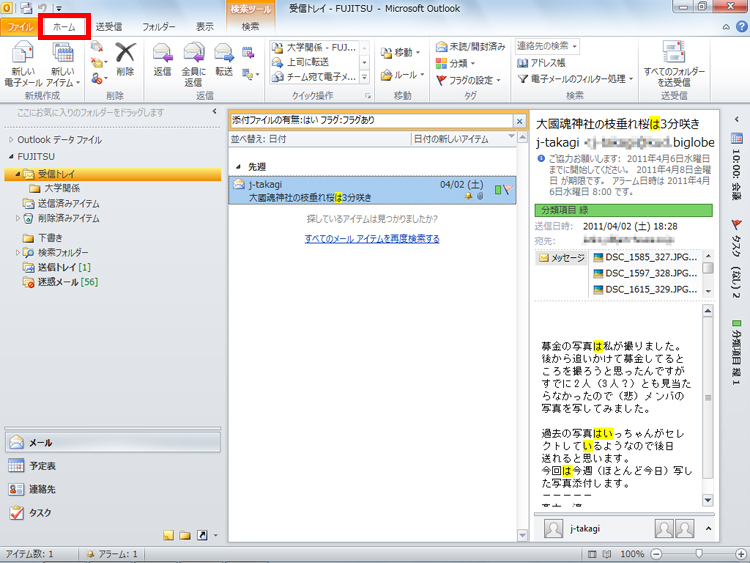Open the More respond options dropdown
This screenshot has height=563, width=750.
251,74
